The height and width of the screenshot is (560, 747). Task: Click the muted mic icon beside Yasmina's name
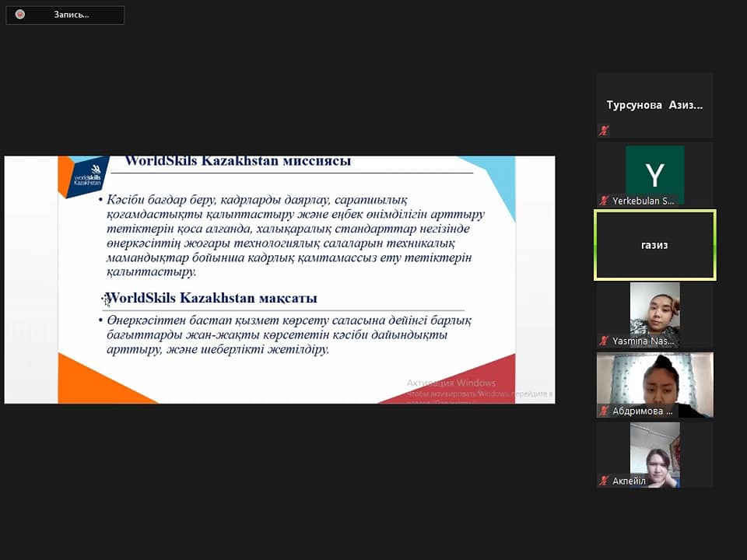tap(604, 341)
